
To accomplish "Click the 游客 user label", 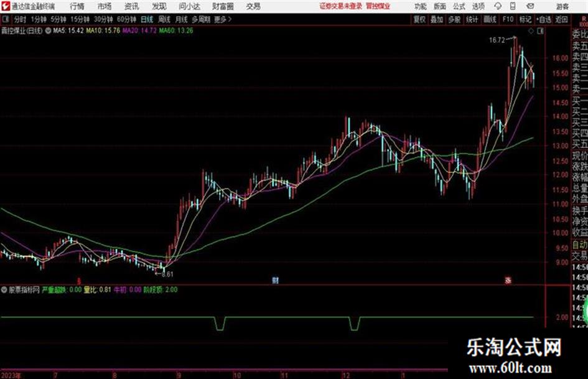I will point(562,6).
